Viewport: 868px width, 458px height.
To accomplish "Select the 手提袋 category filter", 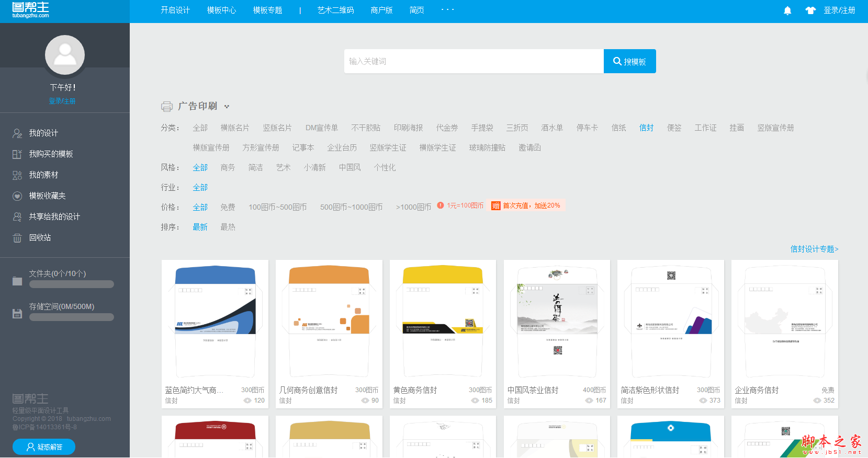I will pyautogui.click(x=482, y=128).
